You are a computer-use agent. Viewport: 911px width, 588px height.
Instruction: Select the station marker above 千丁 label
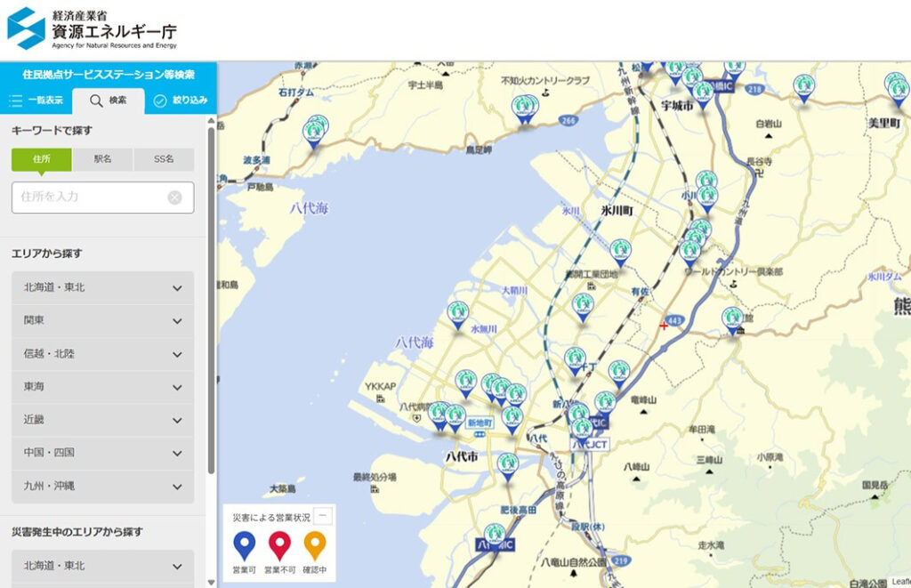click(575, 361)
